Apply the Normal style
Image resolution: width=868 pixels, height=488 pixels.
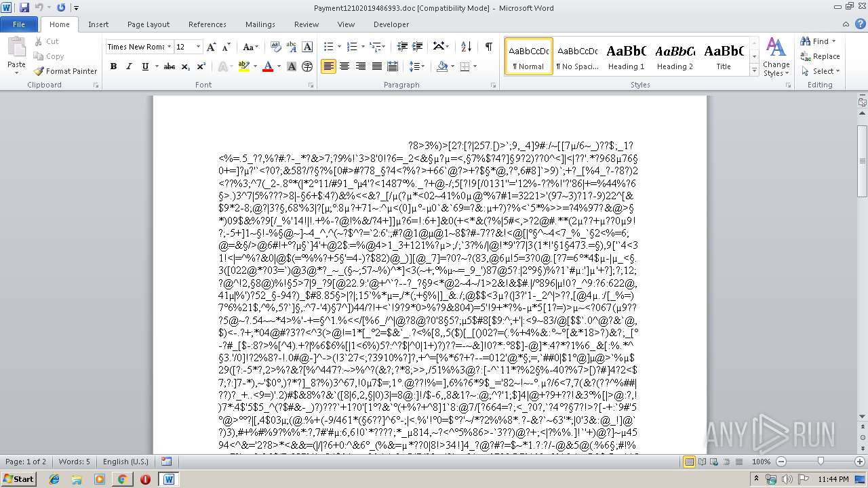click(x=529, y=56)
